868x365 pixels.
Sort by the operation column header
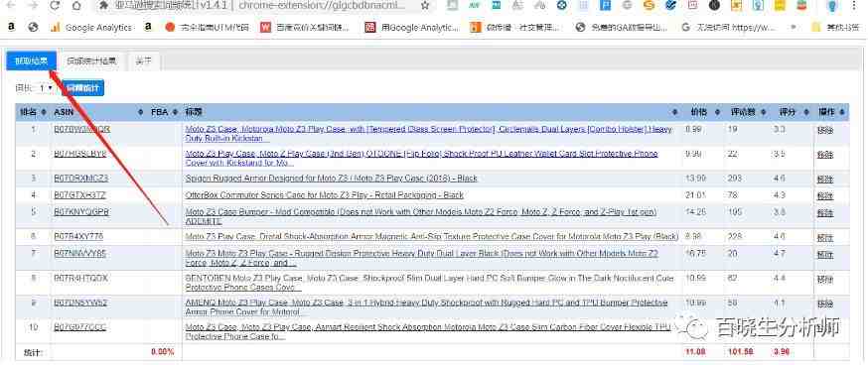(x=831, y=112)
